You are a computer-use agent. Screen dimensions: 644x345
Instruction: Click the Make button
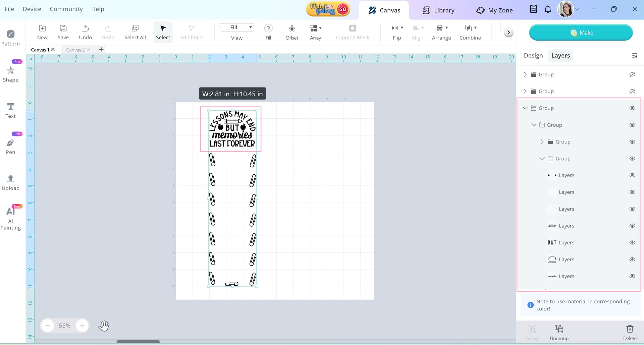pyautogui.click(x=581, y=33)
